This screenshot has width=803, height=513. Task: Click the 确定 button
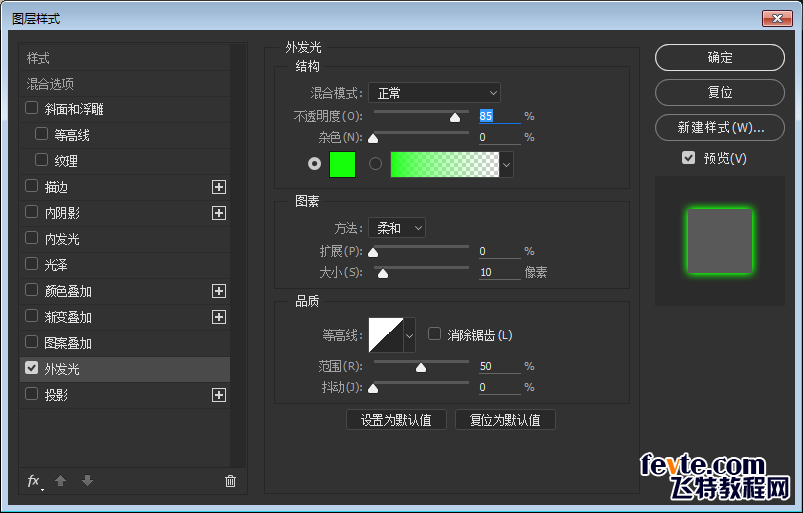[x=720, y=57]
